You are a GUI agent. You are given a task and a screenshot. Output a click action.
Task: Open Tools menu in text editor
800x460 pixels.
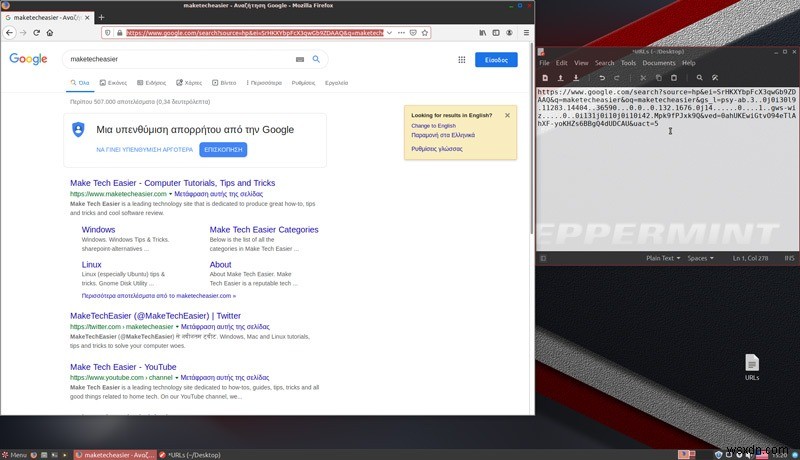tap(628, 63)
